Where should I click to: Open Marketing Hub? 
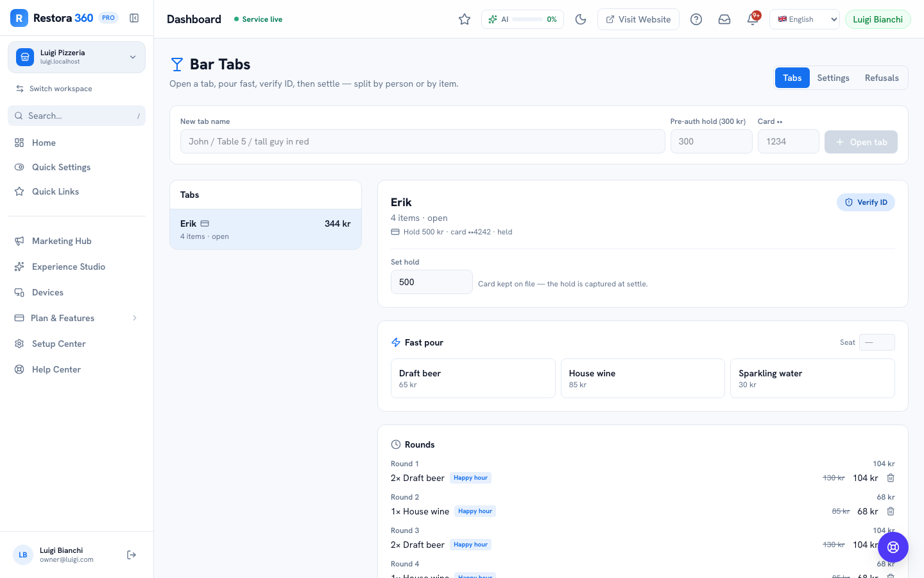[76, 241]
